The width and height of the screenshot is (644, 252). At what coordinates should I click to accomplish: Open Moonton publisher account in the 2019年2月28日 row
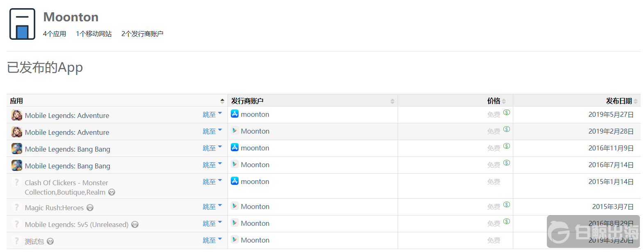(x=255, y=131)
